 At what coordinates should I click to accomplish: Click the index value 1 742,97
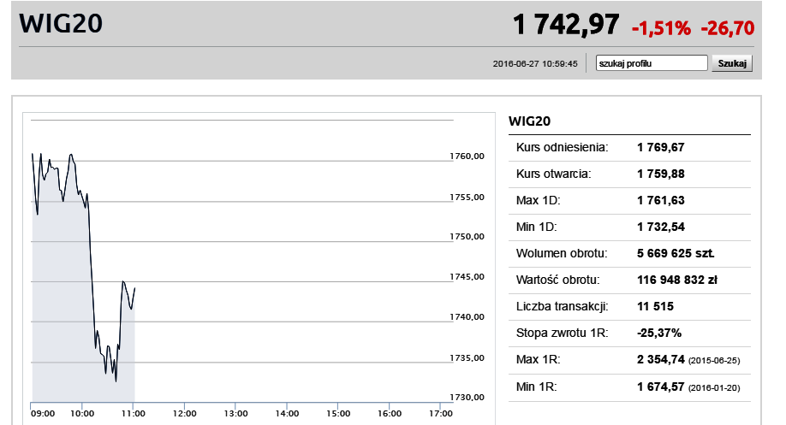coord(566,25)
